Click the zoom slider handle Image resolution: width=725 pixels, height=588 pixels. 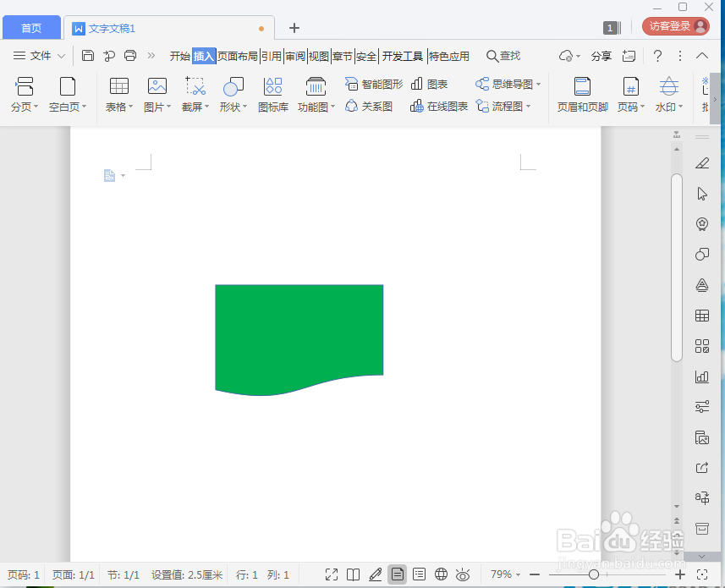click(x=594, y=574)
